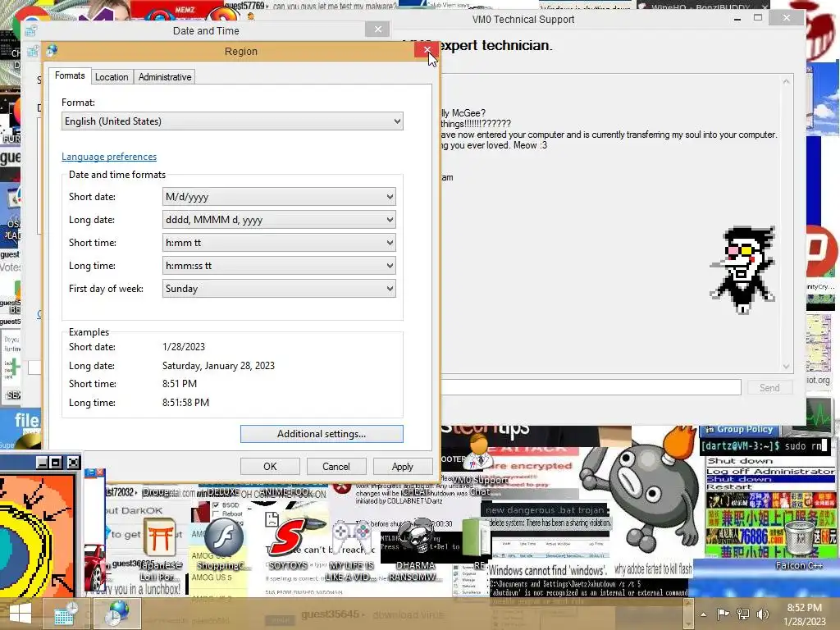Click the Additional settings... button
The width and height of the screenshot is (840, 630).
322,434
